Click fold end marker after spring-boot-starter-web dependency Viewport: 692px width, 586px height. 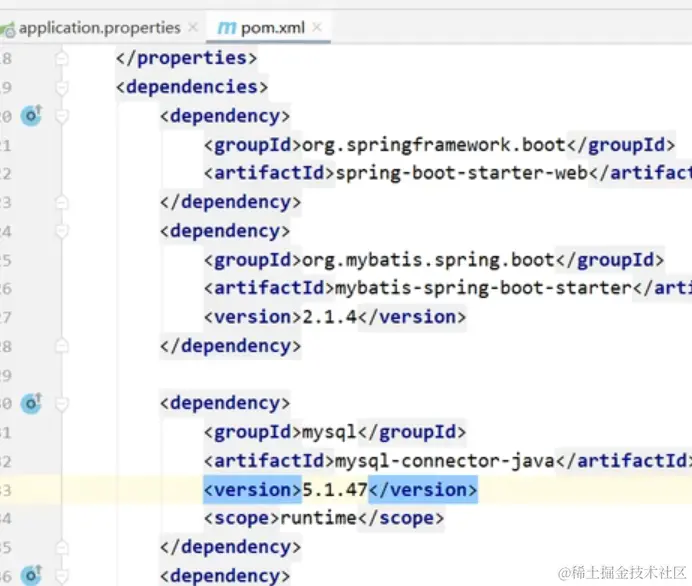coord(62,203)
